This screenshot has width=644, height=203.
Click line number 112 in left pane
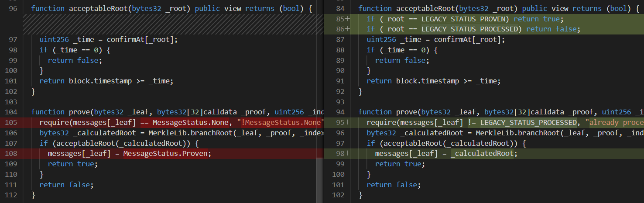click(x=10, y=195)
